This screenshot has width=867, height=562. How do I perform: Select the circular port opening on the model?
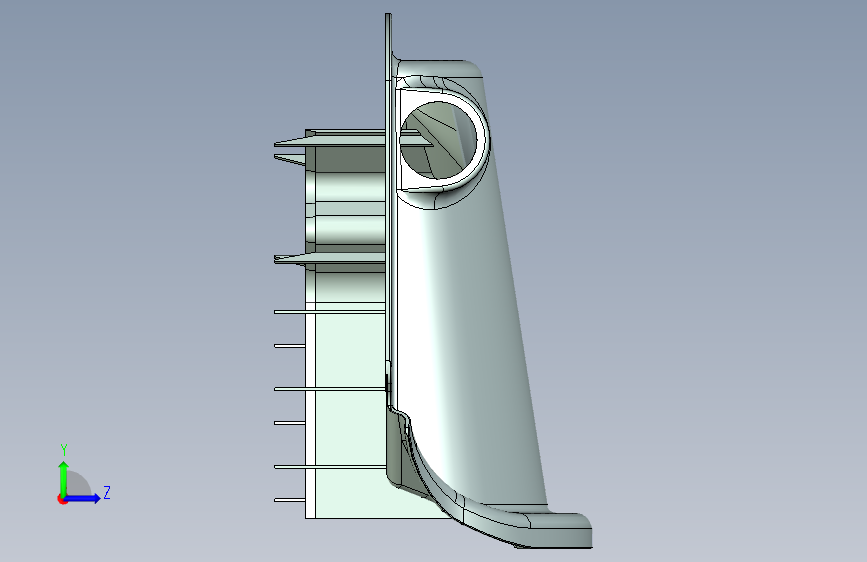click(x=438, y=139)
